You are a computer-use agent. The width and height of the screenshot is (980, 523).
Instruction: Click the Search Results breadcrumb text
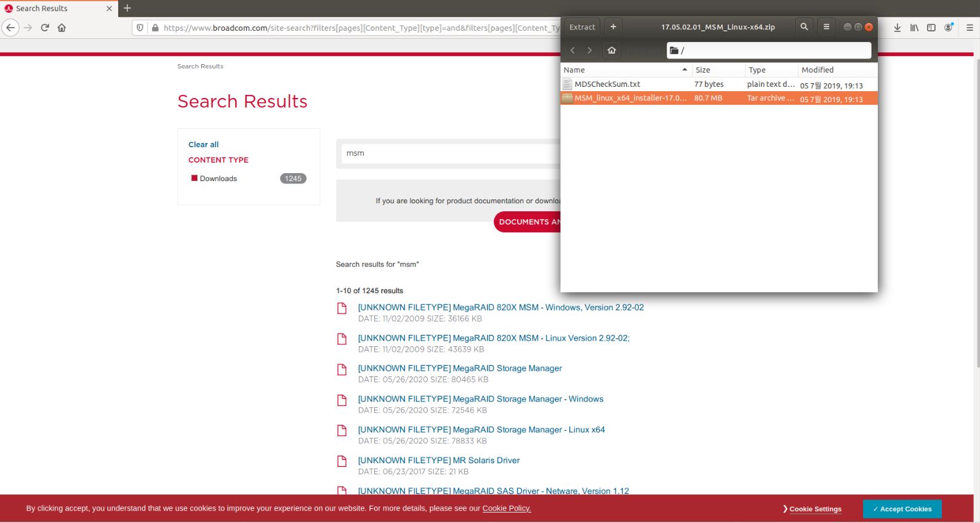tap(200, 66)
